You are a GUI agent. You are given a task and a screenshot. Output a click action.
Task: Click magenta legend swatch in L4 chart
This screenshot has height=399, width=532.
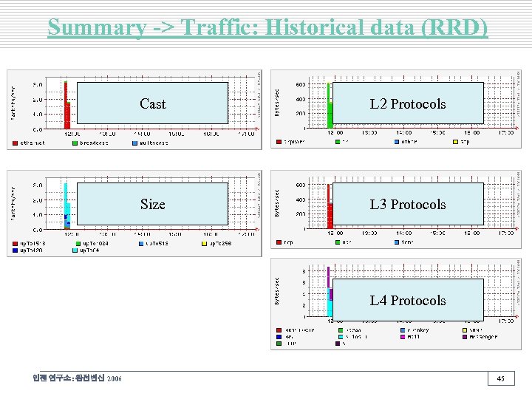coord(403,337)
